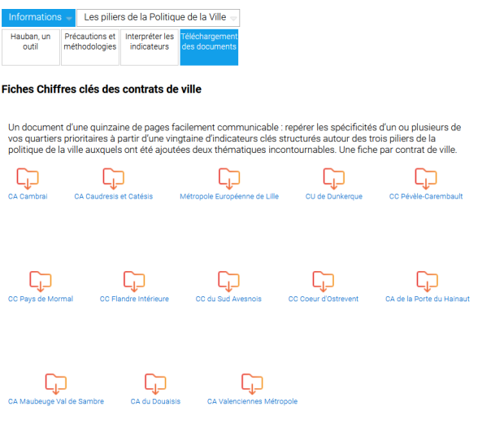Open the CA Caudresis et Catésis link
The image size is (504, 424).
tap(114, 196)
